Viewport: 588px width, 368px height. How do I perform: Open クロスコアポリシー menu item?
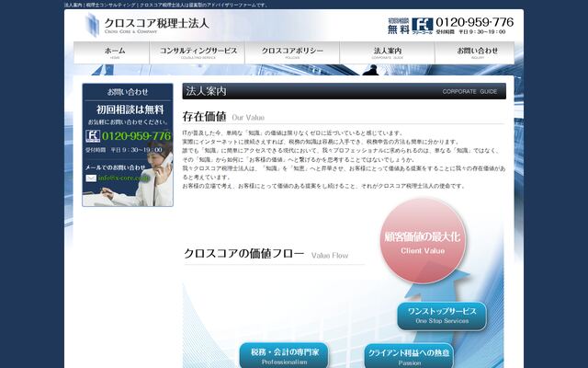pyautogui.click(x=292, y=52)
